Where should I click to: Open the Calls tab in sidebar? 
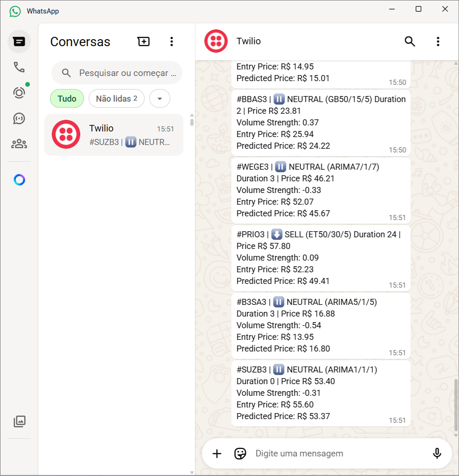coord(19,67)
